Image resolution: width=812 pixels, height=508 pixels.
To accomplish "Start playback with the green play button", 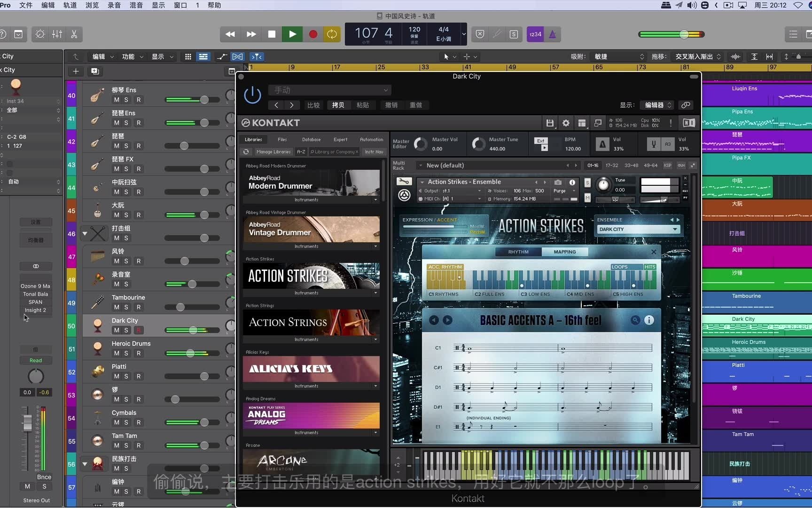I will pyautogui.click(x=292, y=34).
